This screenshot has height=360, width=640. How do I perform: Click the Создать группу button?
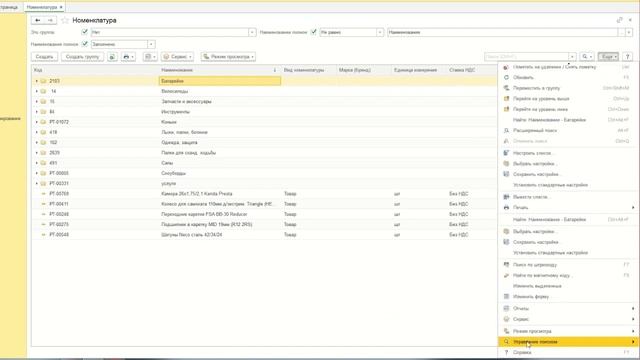(82, 57)
